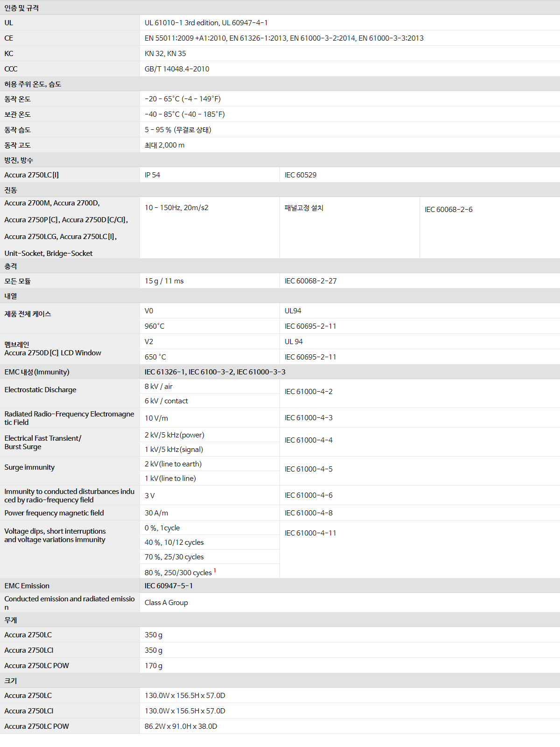The image size is (560, 747).
Task: Click the 'GB/T 14048.4-2010' value
Action: click(177, 69)
